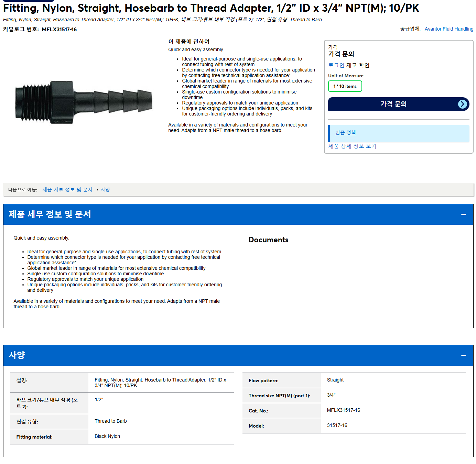Image resolution: width=476 pixels, height=464 pixels.
Task: Click the 가격 문의 price inquiry button
Action: 399,104
